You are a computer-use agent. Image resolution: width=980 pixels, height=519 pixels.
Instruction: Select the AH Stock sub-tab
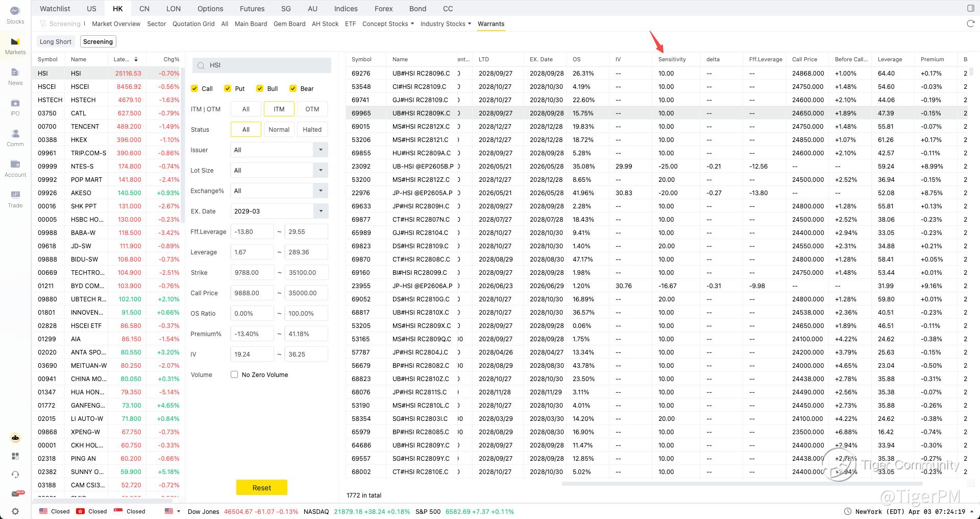pyautogui.click(x=325, y=24)
